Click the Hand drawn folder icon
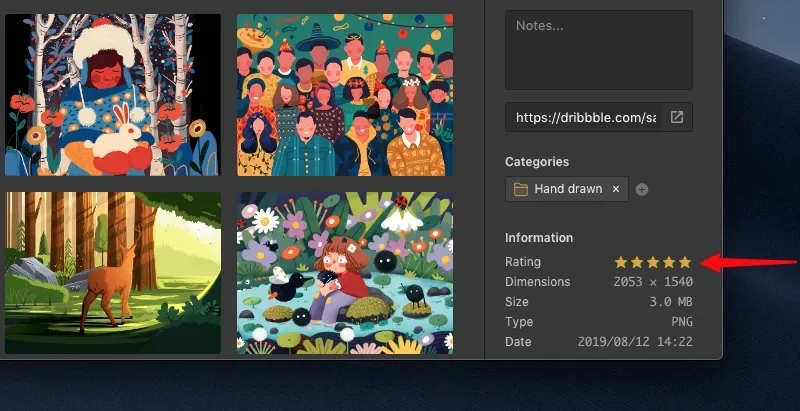Screen dimensions: 800x411 [x=520, y=189]
